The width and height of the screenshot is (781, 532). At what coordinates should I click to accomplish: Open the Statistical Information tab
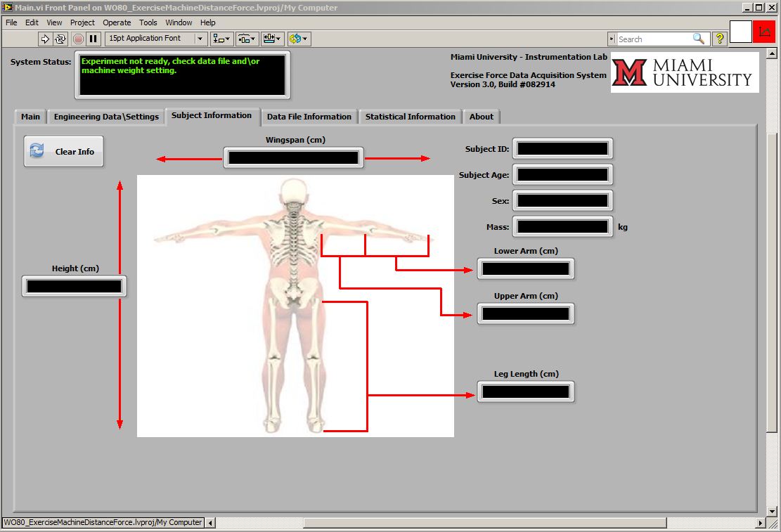click(x=410, y=117)
